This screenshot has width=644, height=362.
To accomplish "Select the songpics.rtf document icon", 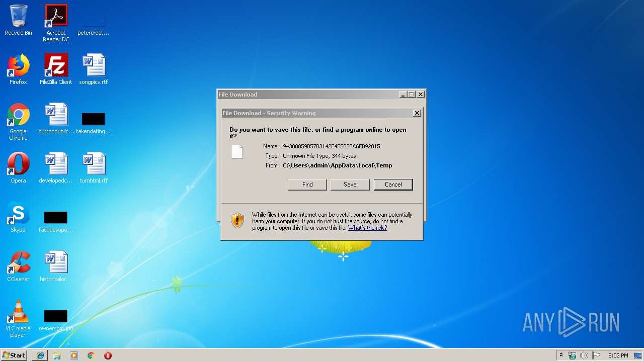I will [x=94, y=69].
